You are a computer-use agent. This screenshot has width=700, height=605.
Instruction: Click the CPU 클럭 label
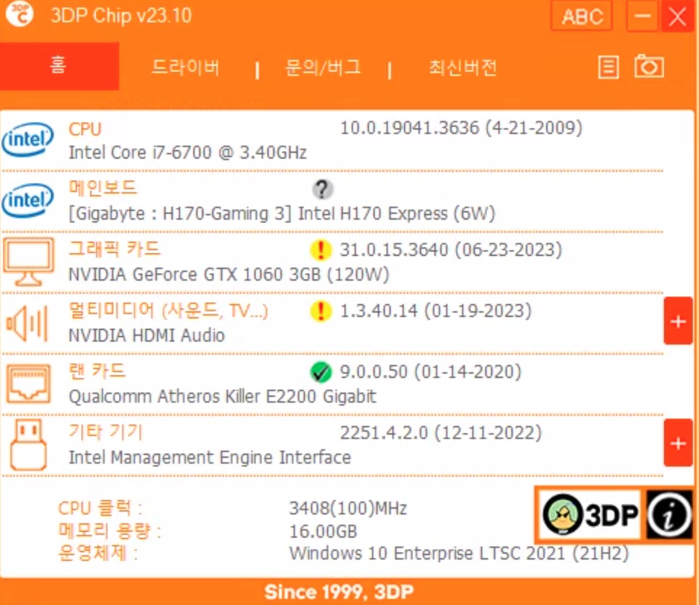click(100, 508)
